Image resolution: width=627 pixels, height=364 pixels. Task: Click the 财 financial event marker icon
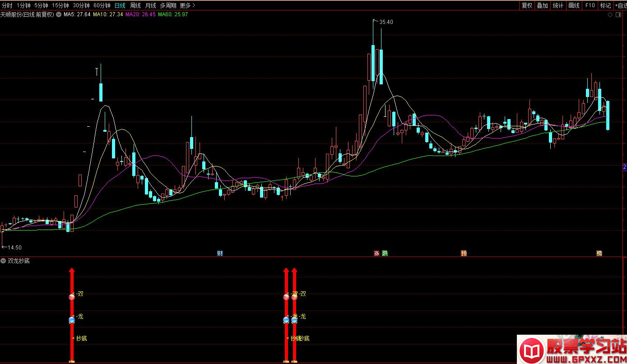(x=220, y=253)
